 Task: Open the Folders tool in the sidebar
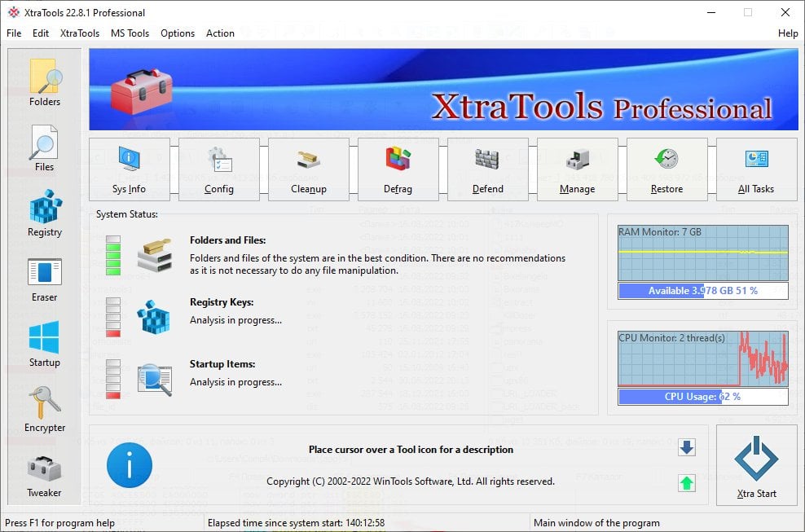pyautogui.click(x=43, y=81)
